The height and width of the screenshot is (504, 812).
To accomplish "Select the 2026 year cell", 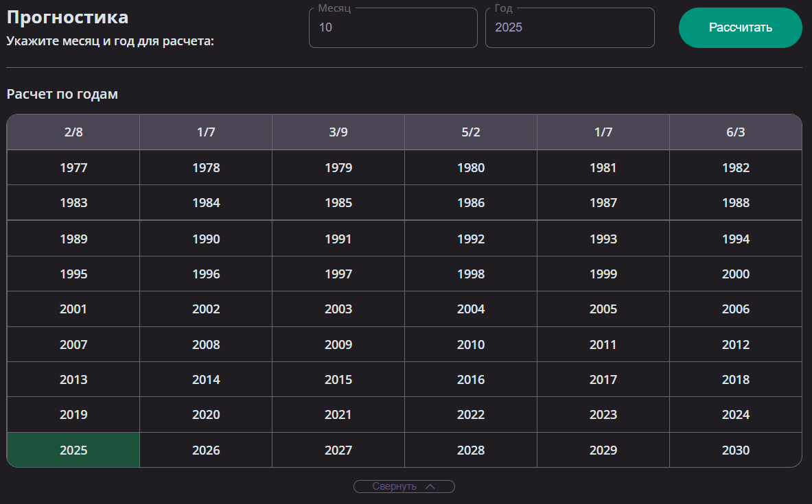I will tap(206, 450).
